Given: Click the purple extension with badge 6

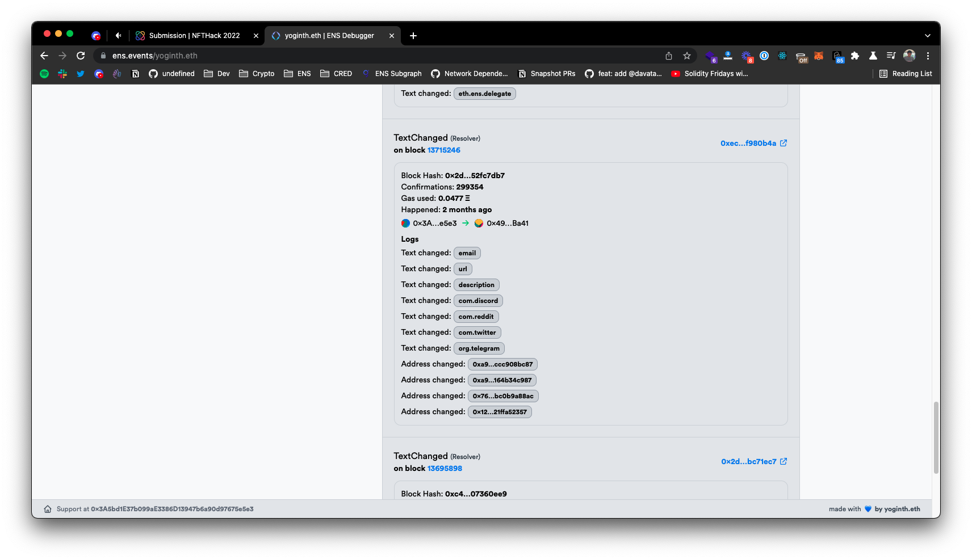Looking at the screenshot, I should click(x=710, y=56).
